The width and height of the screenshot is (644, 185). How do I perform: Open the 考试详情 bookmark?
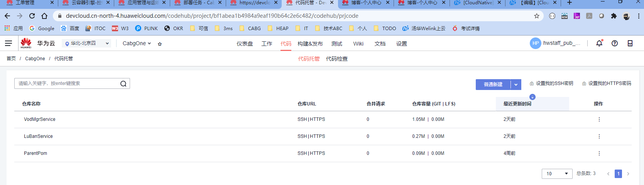point(466,28)
